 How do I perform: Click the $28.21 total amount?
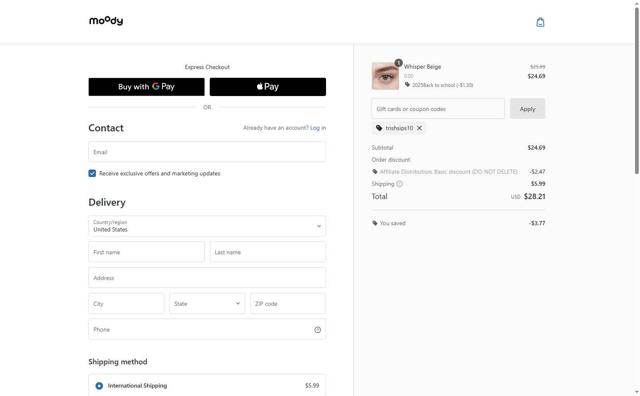[x=535, y=196]
